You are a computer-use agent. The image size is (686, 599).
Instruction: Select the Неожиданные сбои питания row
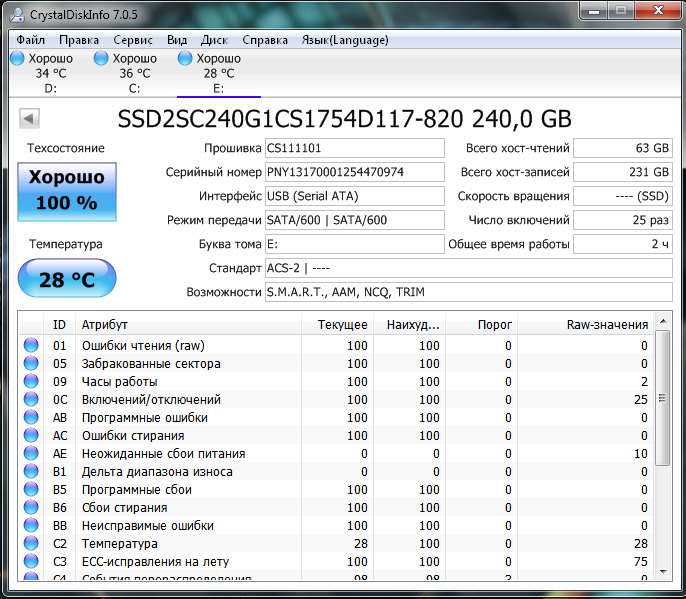coord(336,453)
